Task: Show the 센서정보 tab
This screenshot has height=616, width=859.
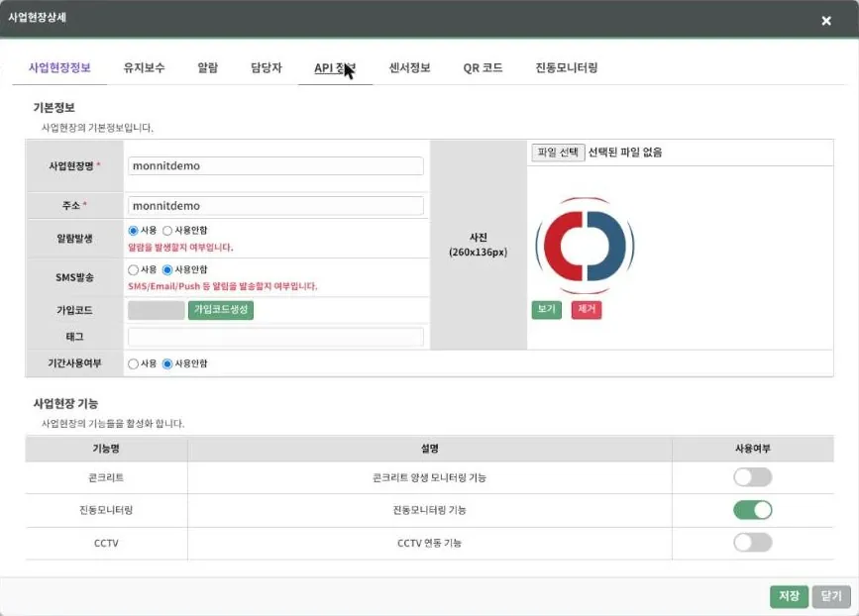Action: [410, 68]
